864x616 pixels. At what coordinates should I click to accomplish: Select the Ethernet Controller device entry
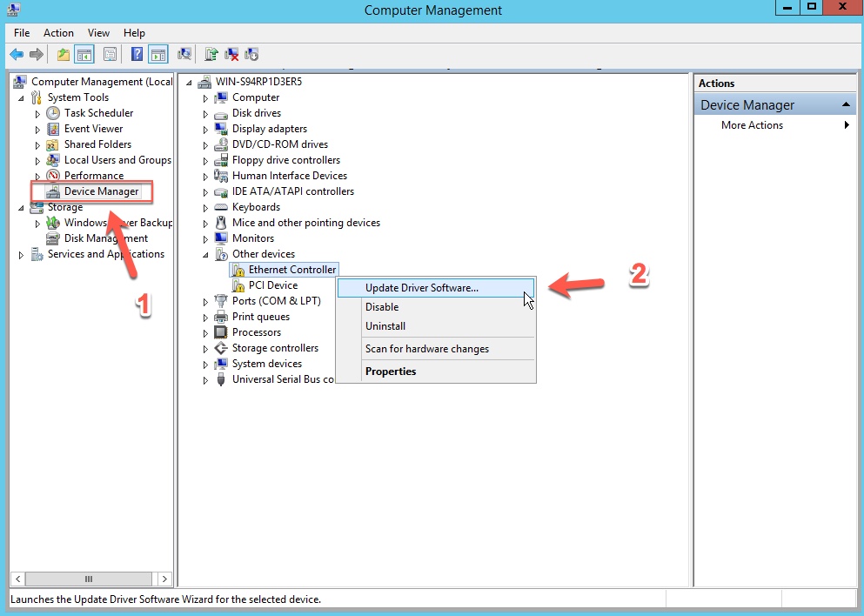(x=292, y=270)
